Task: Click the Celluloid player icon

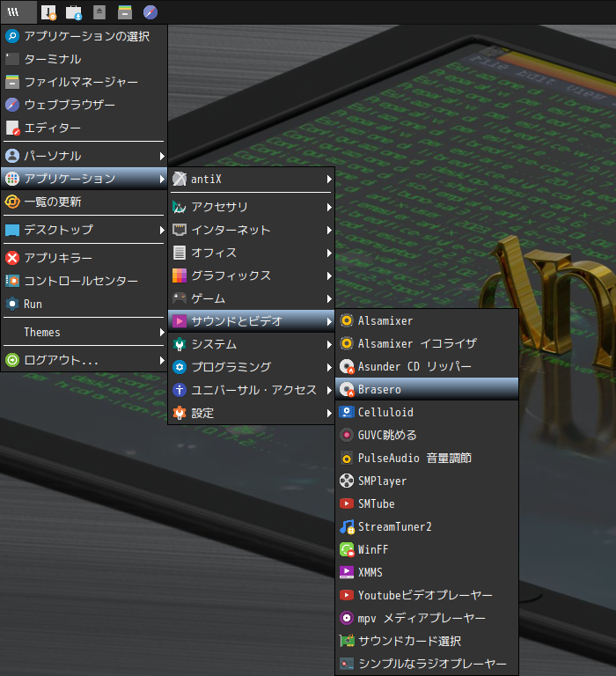Action: click(x=347, y=412)
